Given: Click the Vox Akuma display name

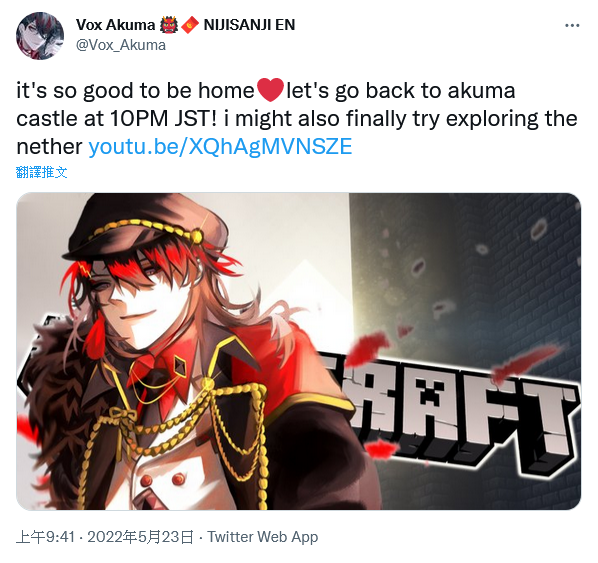Looking at the screenshot, I should pos(115,25).
